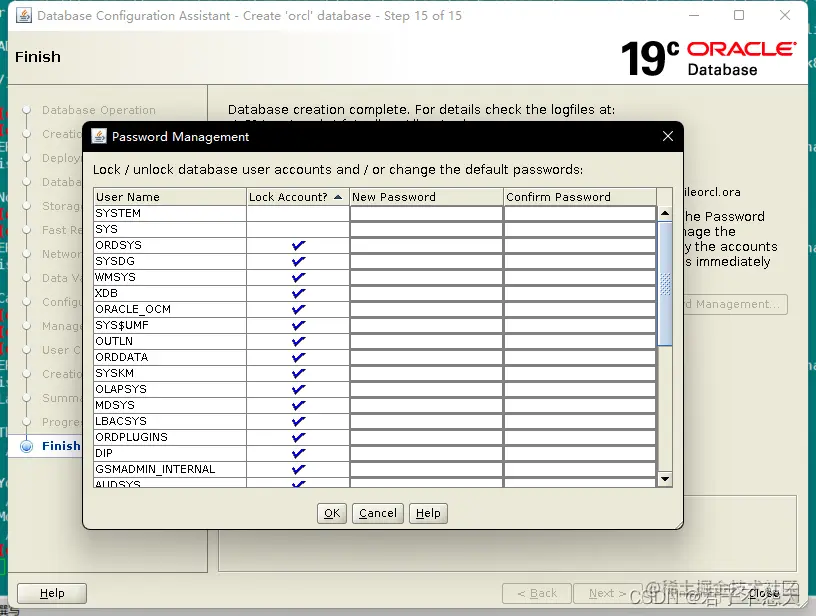This screenshot has height=616, width=816.
Task: Unlock the DIP account checkmark
Action: click(298, 453)
